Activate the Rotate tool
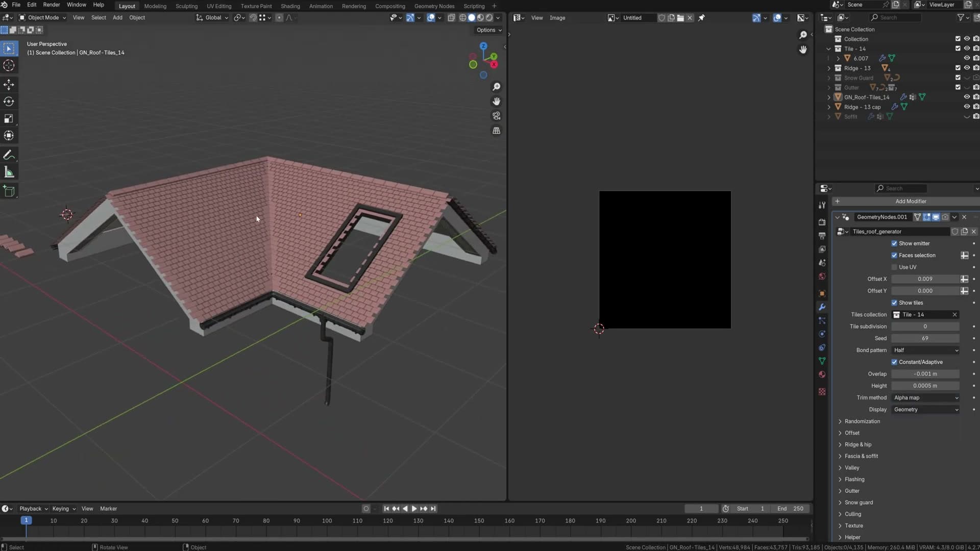980x551 pixels. 9,102
